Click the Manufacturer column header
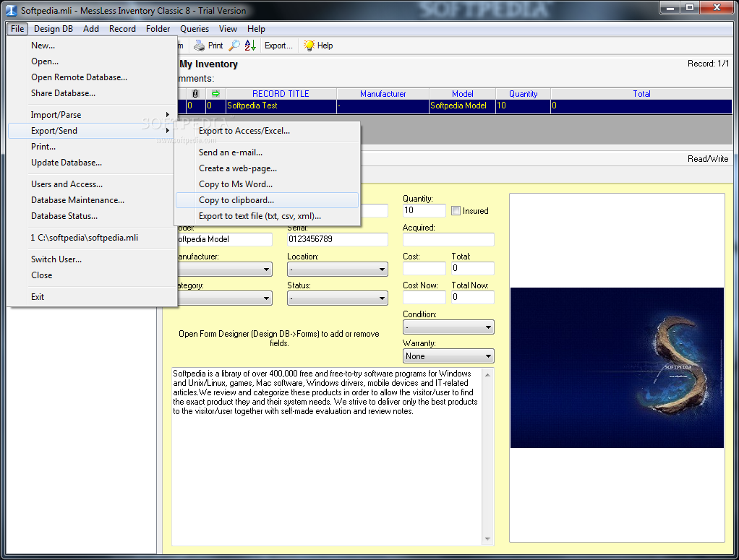This screenshot has width=739, height=560. (x=383, y=94)
